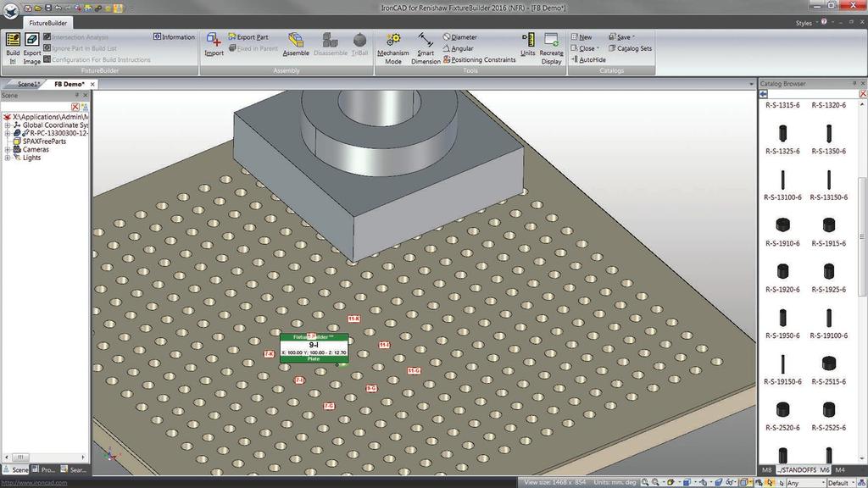Expand the Lights tree node
Viewport: 868px width, 488px height.
pyautogui.click(x=7, y=158)
